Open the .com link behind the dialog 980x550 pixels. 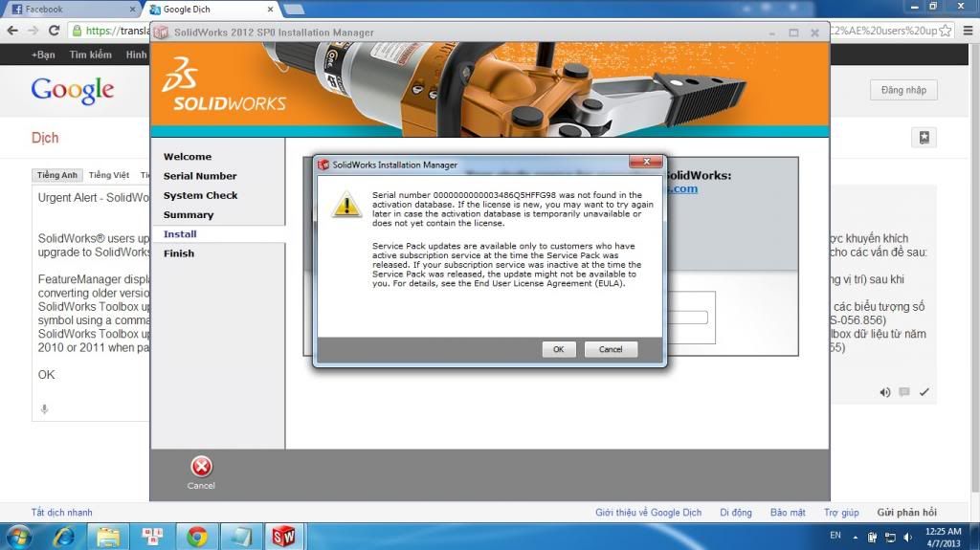(x=682, y=188)
